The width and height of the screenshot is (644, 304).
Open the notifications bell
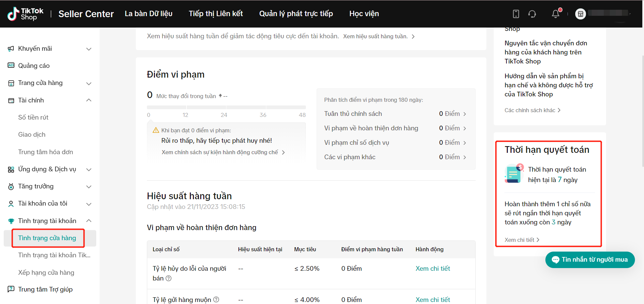pyautogui.click(x=555, y=14)
